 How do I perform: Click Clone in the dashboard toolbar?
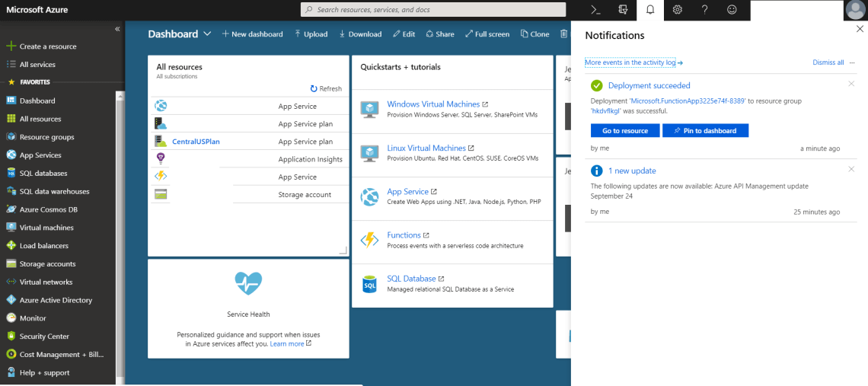[x=535, y=33]
